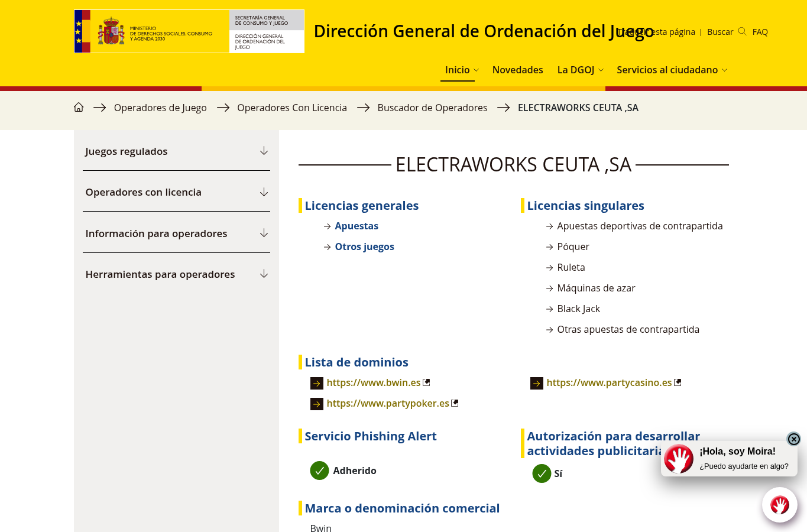Visit https://www.partycasino.es domain link
807x532 pixels.
609,382
